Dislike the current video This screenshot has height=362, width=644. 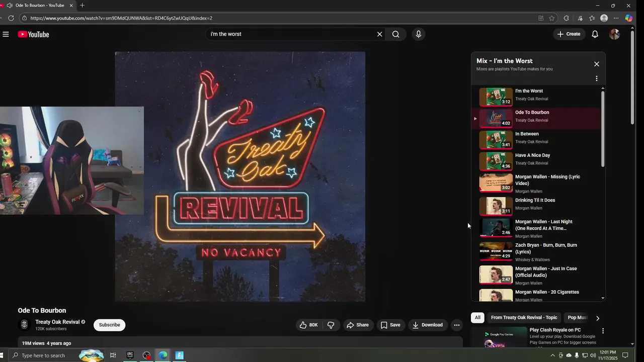click(331, 325)
